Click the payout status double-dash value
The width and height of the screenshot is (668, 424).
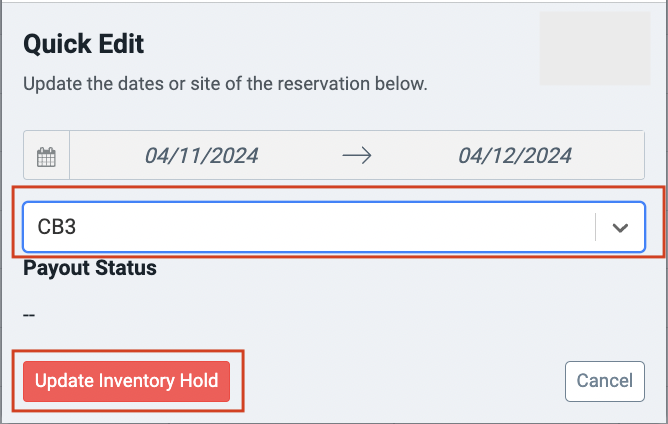(29, 315)
